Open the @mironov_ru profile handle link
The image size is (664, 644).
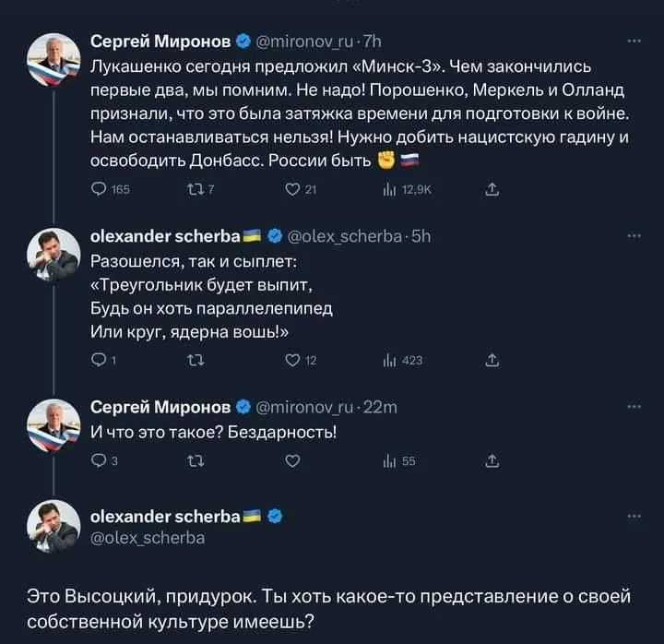[303, 41]
